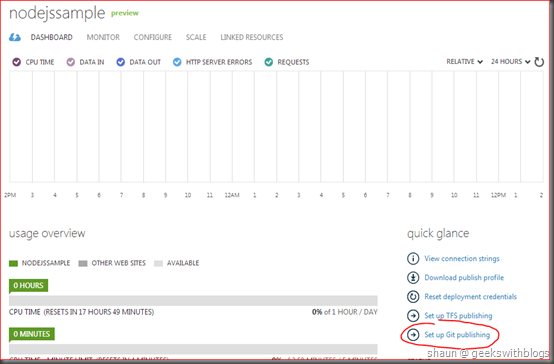The image size is (554, 364).
Task: Open the Set up TFS publishing link
Action: [458, 316]
